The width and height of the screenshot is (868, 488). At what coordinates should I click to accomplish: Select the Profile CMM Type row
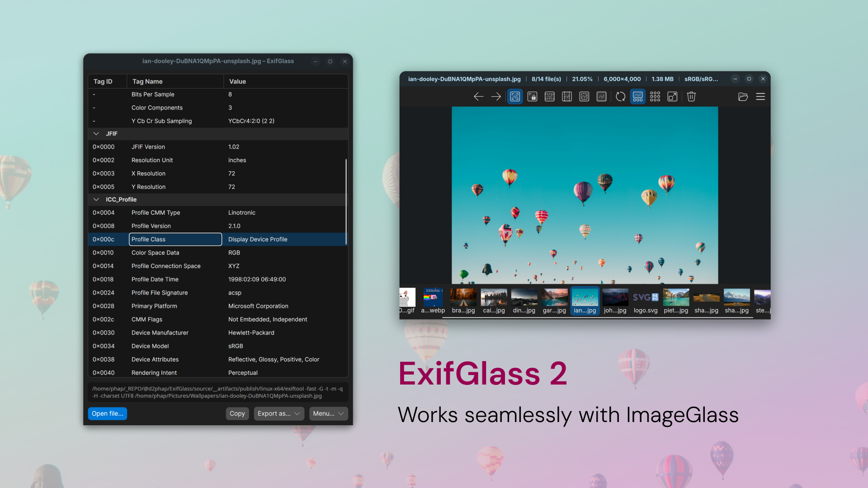[218, 212]
